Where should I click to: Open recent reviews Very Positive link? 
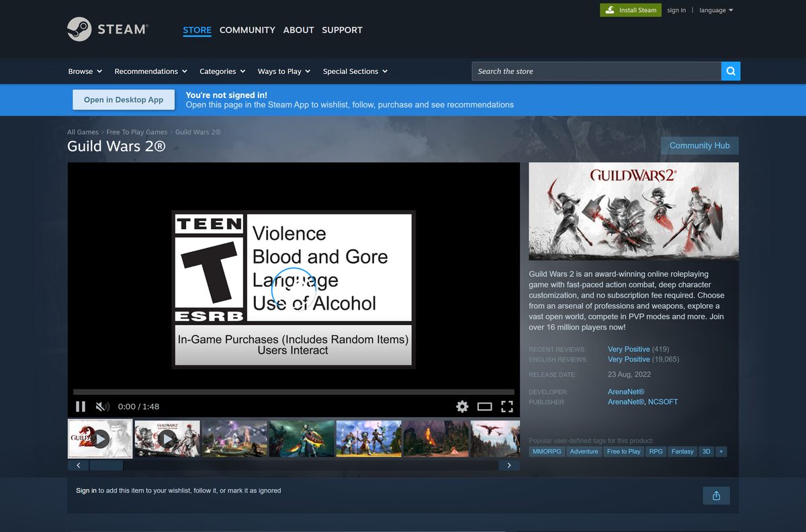pos(629,349)
